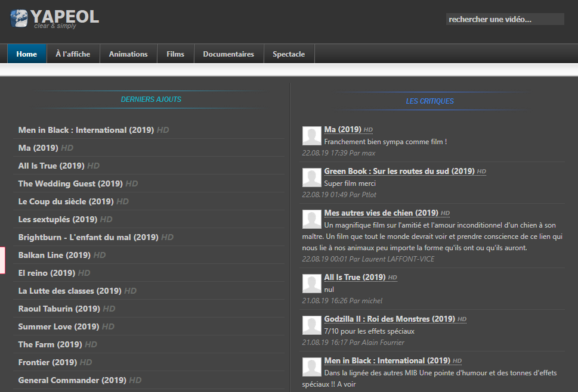
Task: Click the timestamp "22.08.19 01:49 Par Ptlot"
Action: tap(339, 195)
